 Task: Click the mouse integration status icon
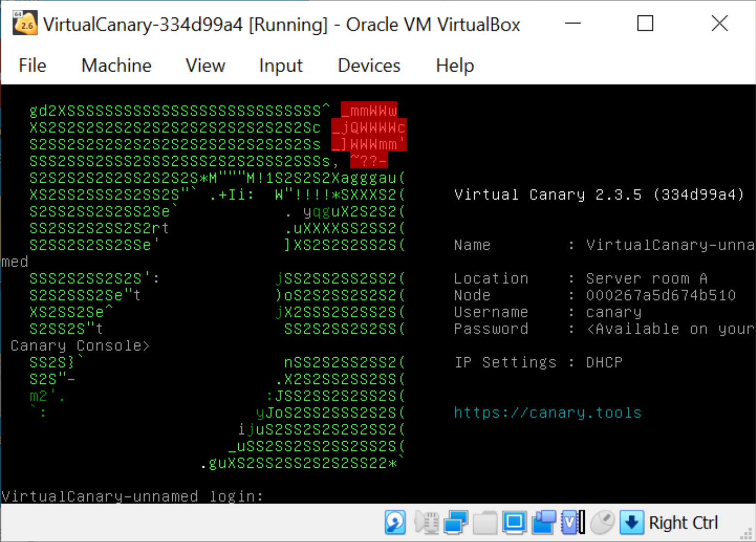pyautogui.click(x=603, y=523)
